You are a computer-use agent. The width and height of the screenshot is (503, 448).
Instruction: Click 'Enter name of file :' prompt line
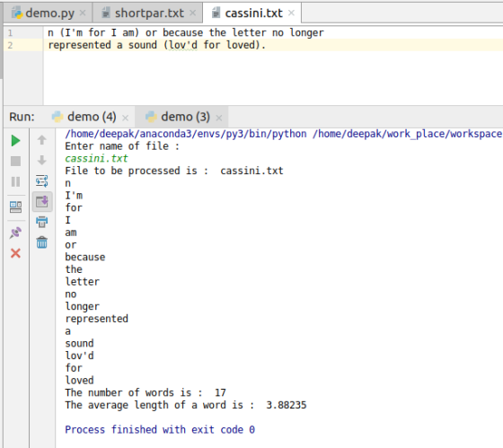(x=122, y=146)
